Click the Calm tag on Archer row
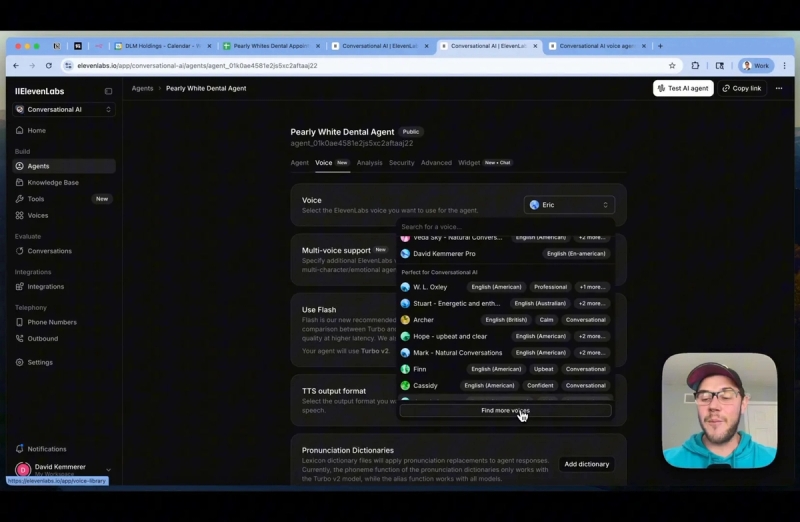 coord(546,320)
